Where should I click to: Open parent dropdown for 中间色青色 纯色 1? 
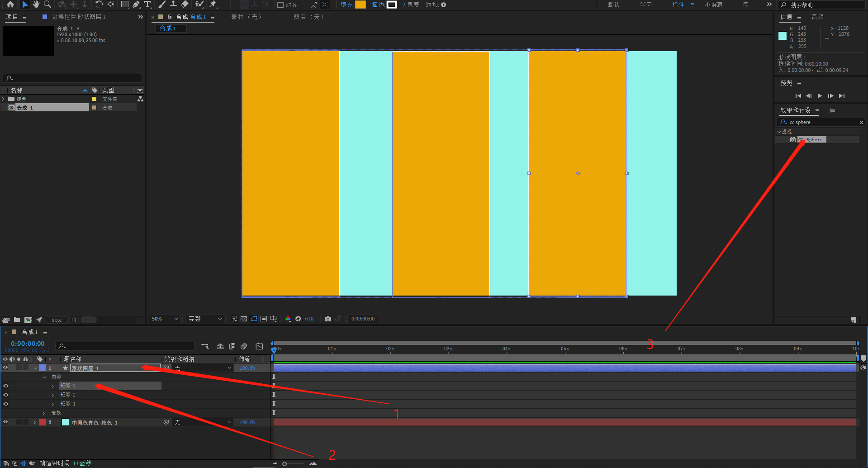point(203,422)
